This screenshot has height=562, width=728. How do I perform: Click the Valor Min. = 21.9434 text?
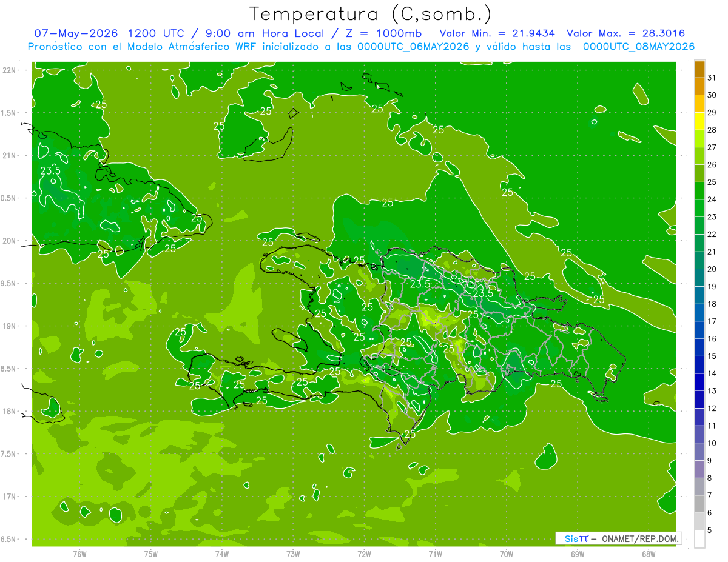tap(497, 34)
